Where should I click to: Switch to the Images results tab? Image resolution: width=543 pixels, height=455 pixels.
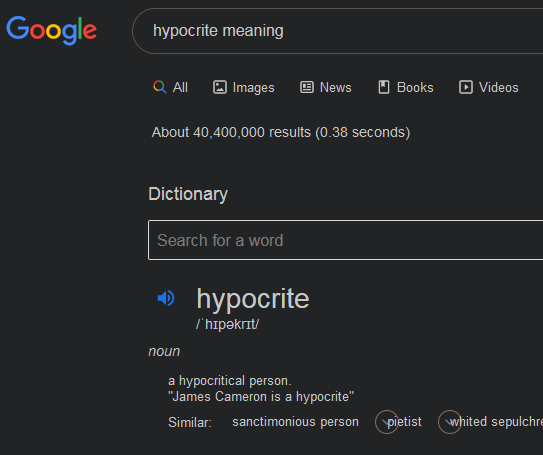click(244, 87)
